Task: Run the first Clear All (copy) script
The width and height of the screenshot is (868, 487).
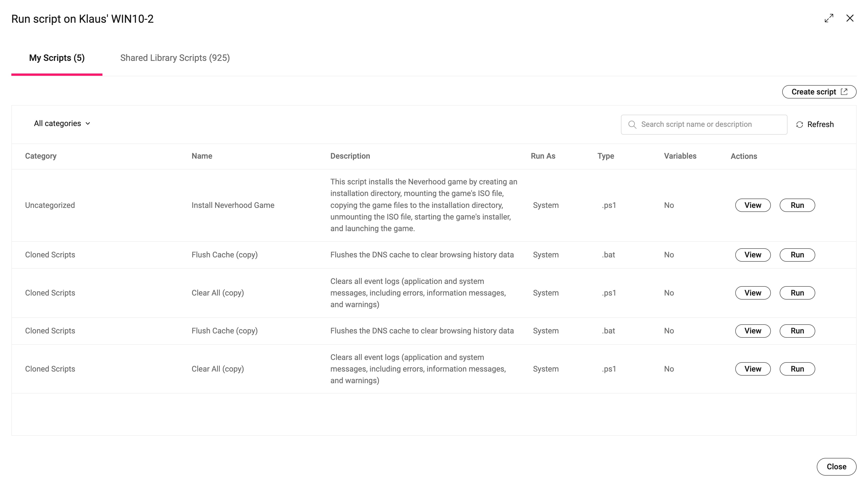Action: tap(797, 293)
